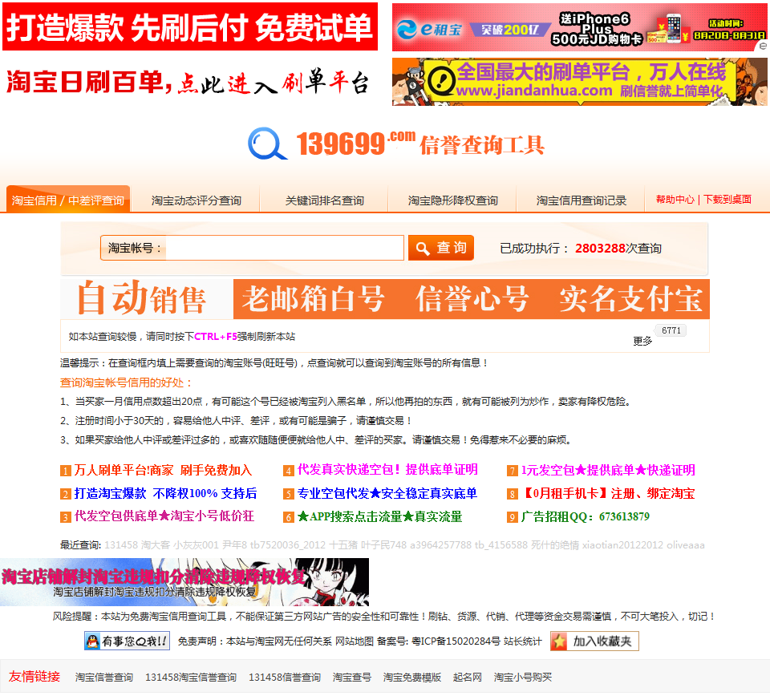Open 淘宝隐形降权查询 tab
770x700 pixels.
click(452, 200)
